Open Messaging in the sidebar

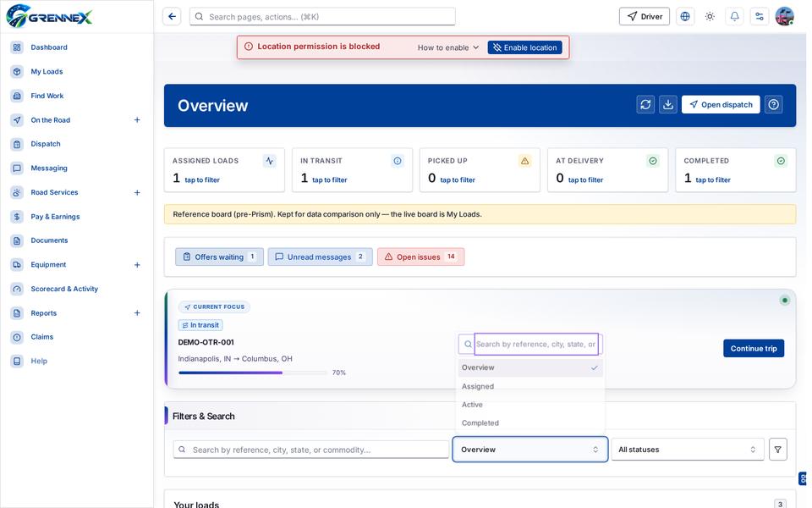49,168
